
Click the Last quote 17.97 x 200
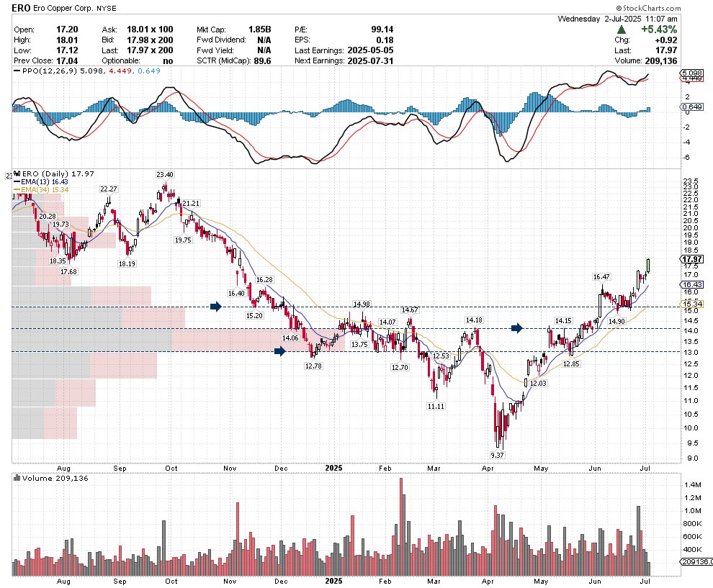coord(150,50)
